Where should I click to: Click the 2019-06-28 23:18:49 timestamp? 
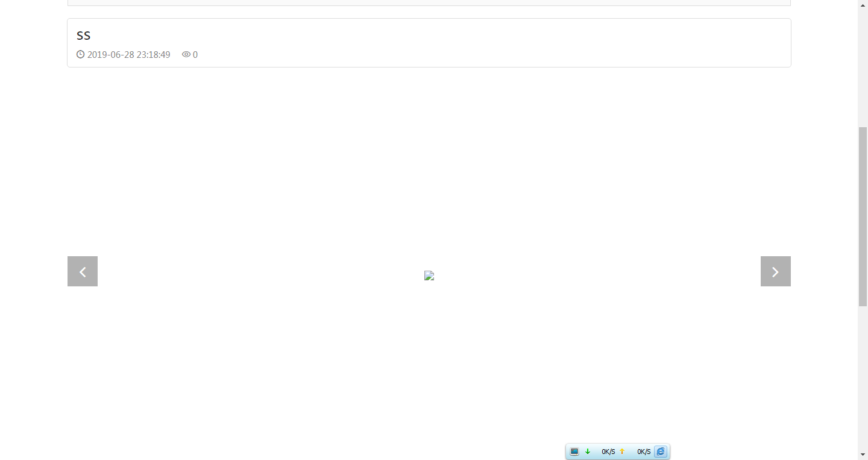tap(128, 55)
